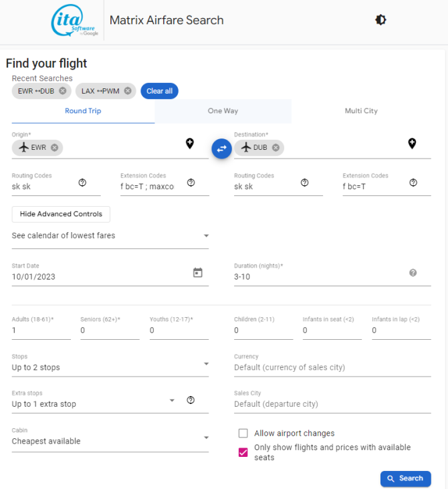This screenshot has width=448, height=489.
Task: Swap origin and destination airports
Action: (x=221, y=149)
